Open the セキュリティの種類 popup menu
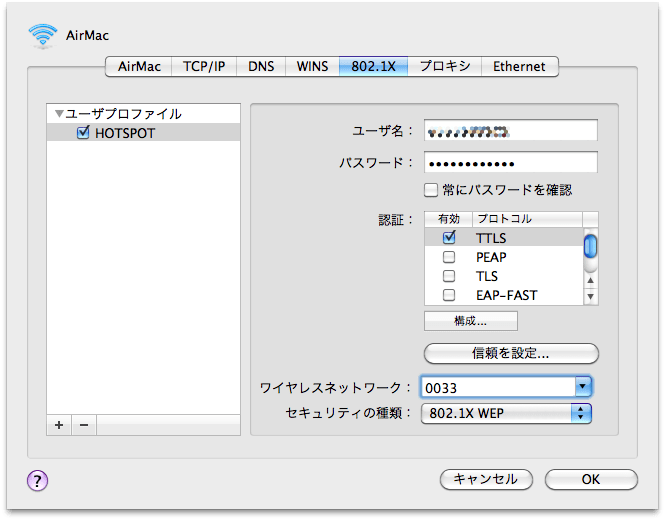The height and width of the screenshot is (520, 665). click(x=506, y=413)
